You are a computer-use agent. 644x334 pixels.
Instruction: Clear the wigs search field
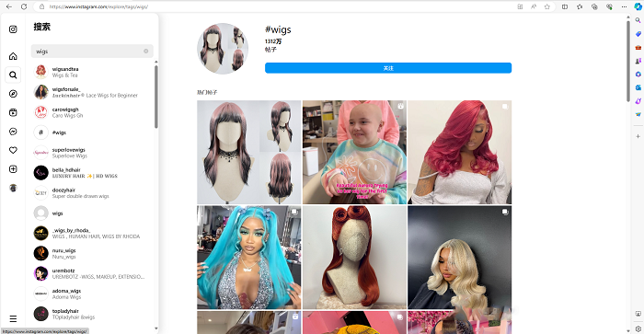[145, 52]
